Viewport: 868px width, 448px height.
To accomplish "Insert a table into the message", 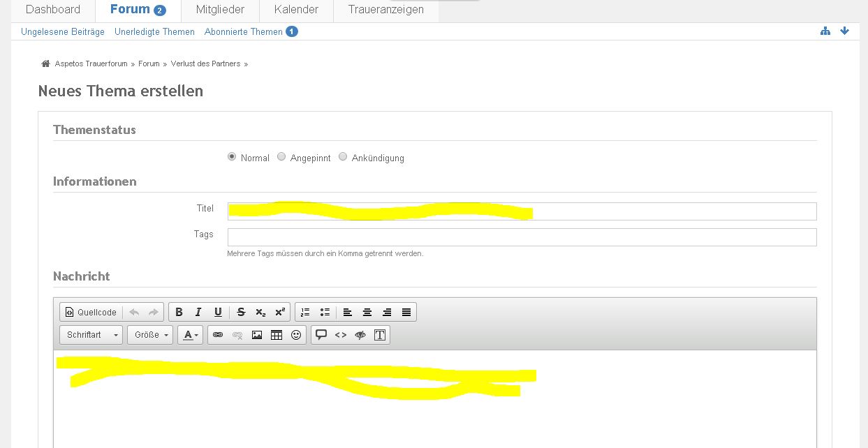I will click(277, 335).
